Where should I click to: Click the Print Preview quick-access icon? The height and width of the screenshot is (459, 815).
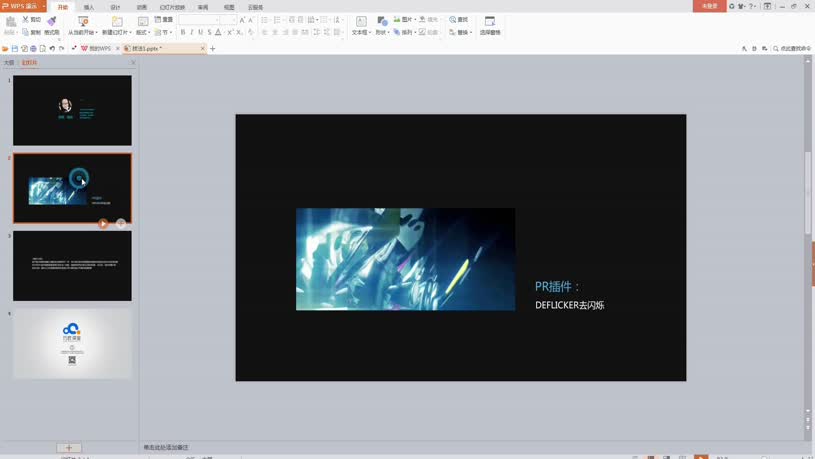pos(43,48)
